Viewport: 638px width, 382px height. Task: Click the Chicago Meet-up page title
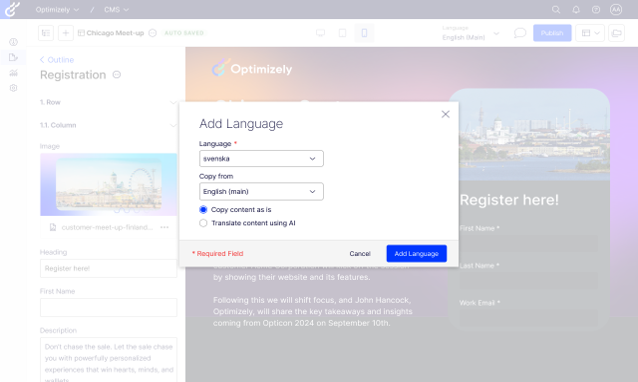115,33
